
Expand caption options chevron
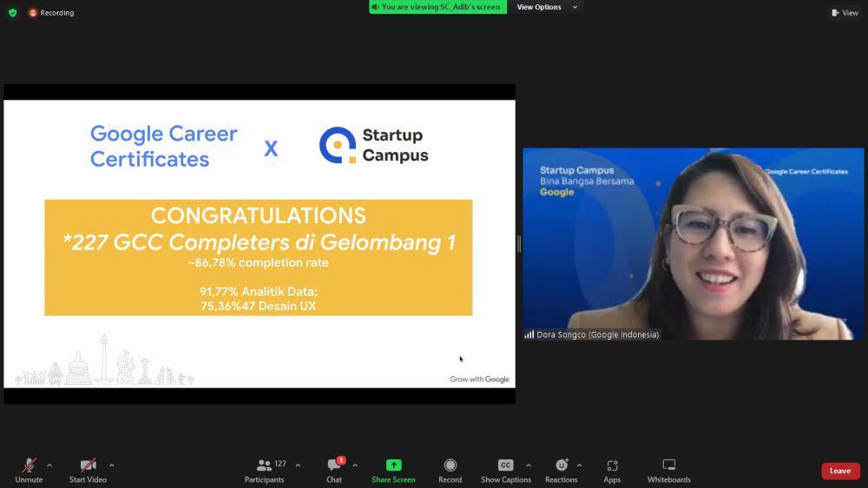click(x=528, y=465)
